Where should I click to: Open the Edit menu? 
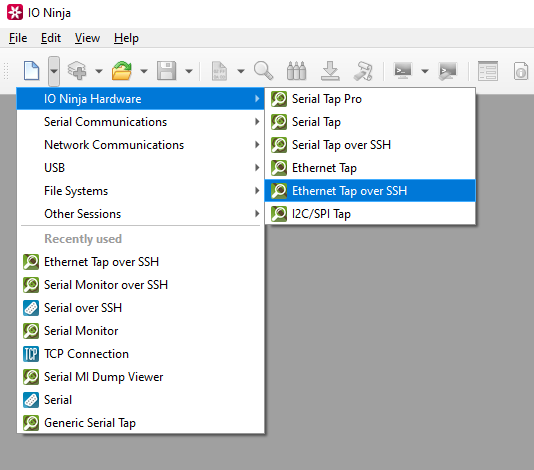coord(51,38)
